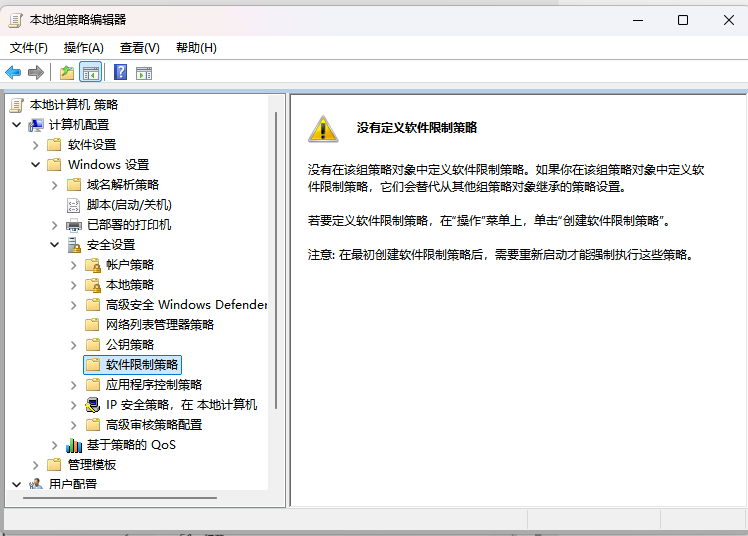Click the 已部署的打印机 printer icon
Screen dimensions: 748x536
pyautogui.click(x=73, y=225)
